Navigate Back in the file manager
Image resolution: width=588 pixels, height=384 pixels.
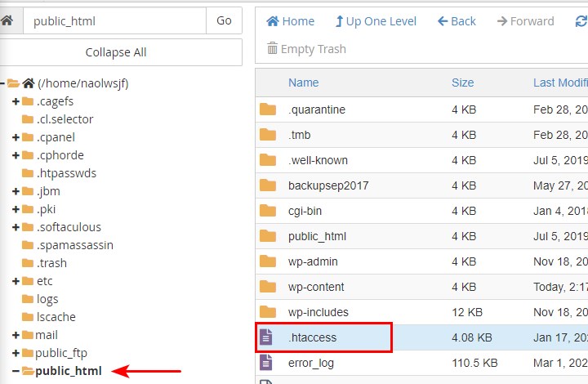pos(457,21)
